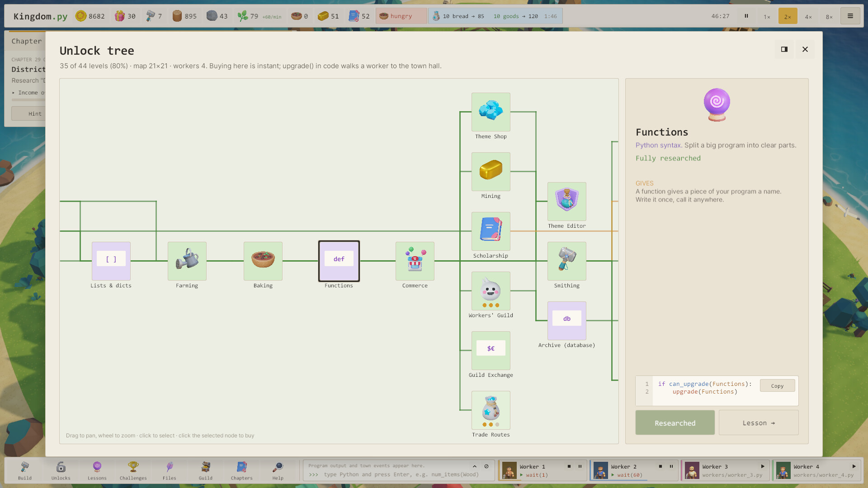Select the Farming watering can node

pos(187,261)
